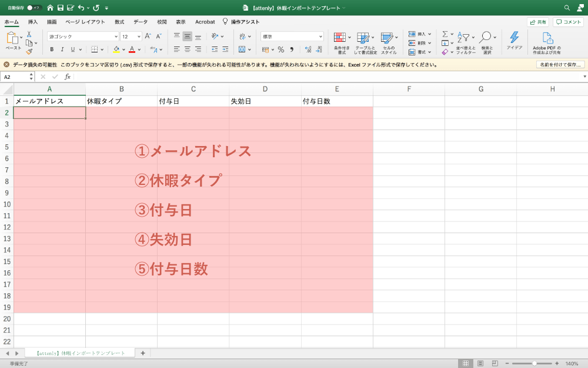Click the formula bar input field
Viewport: 588px width, 368px height.
[x=323, y=77]
